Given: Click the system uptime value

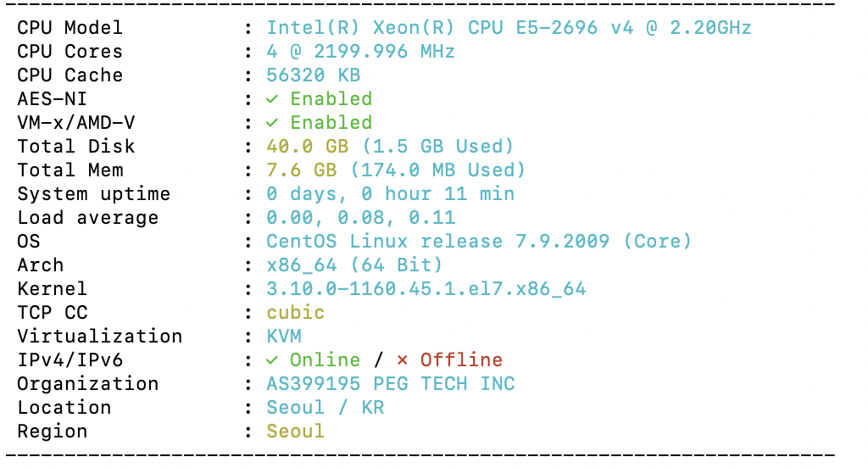Looking at the screenshot, I should pyautogui.click(x=390, y=194).
